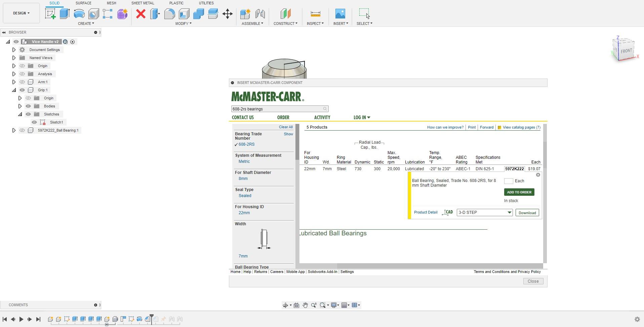The image size is (644, 327).
Task: Select the Move/Copy arrows icon
Action: point(228,14)
